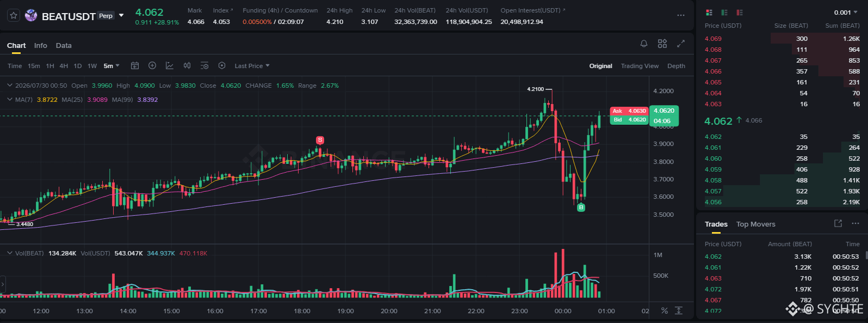Open the 5m interval dropdown
This screenshot has width=868, height=323.
[x=111, y=66]
